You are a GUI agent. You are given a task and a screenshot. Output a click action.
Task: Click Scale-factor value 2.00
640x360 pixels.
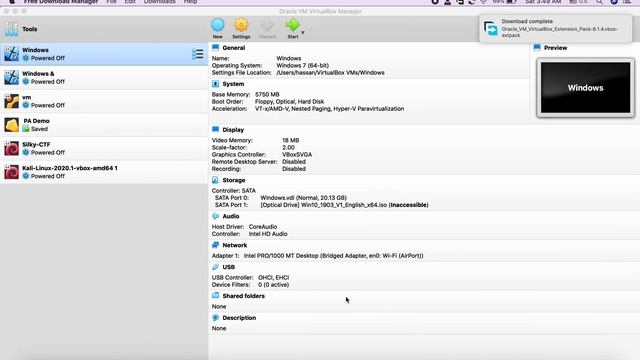[288, 147]
